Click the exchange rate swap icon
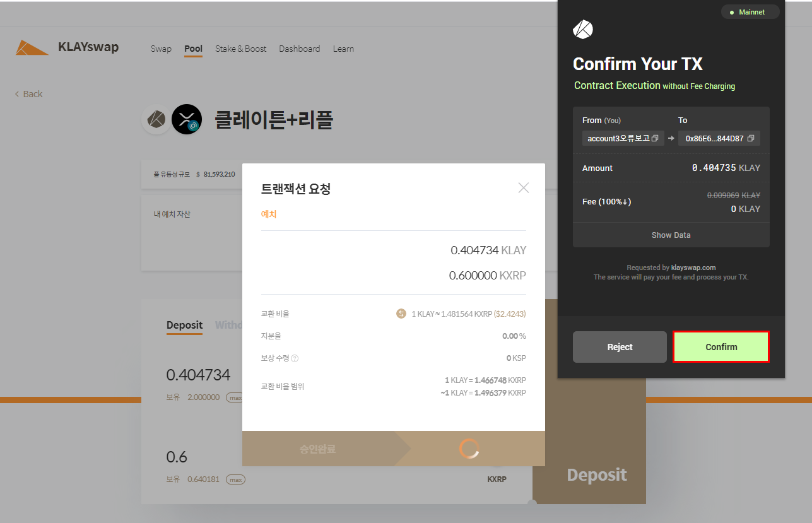812x523 pixels. [401, 314]
